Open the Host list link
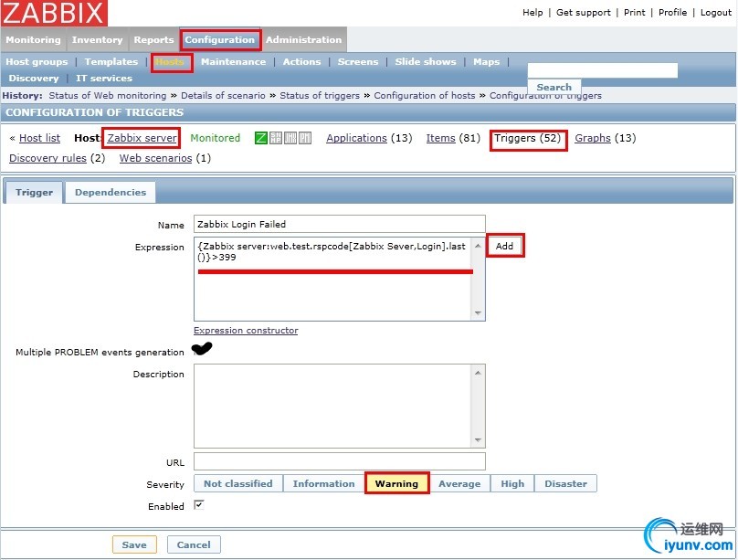The width and height of the screenshot is (738, 560). click(x=39, y=138)
